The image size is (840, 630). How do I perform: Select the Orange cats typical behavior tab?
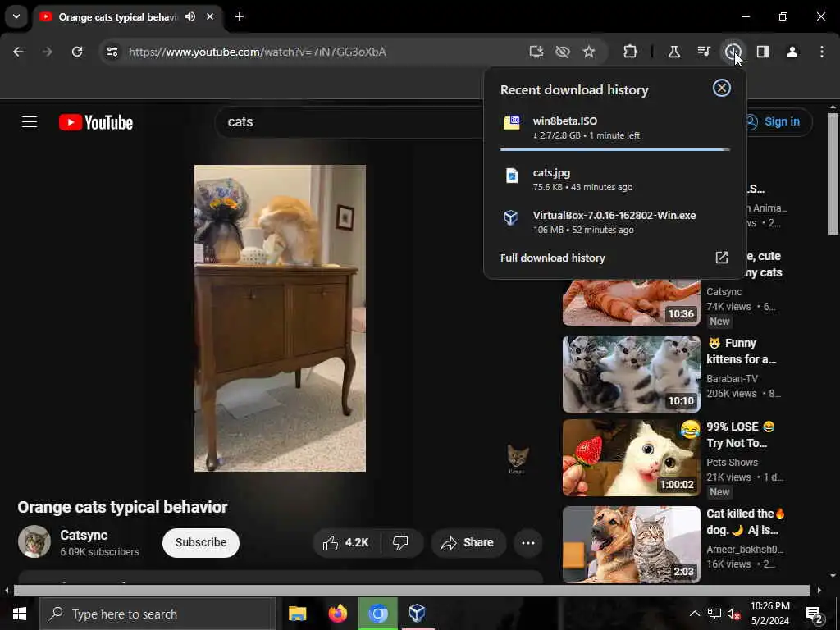pos(129,16)
